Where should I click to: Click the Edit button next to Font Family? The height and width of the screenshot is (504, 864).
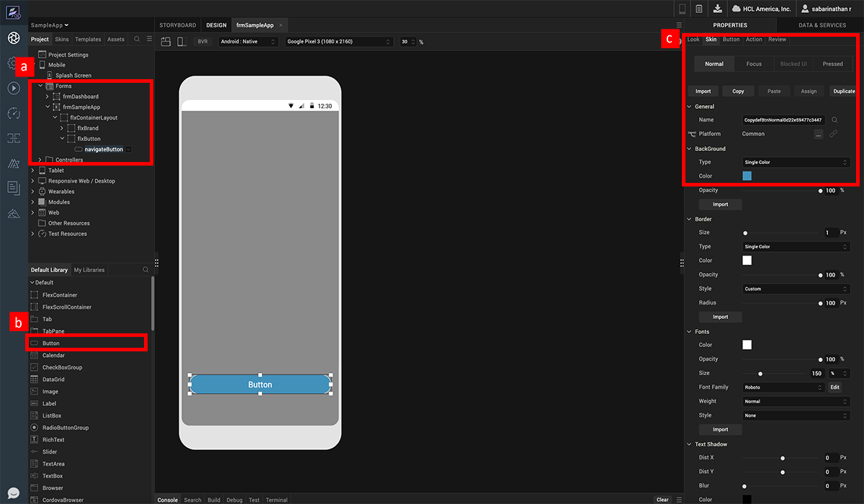(835, 387)
